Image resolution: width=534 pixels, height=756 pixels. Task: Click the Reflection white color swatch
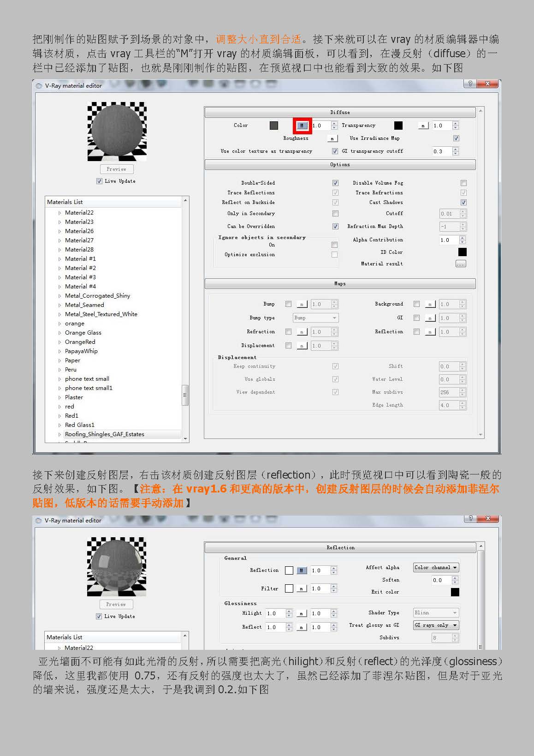[x=289, y=570]
